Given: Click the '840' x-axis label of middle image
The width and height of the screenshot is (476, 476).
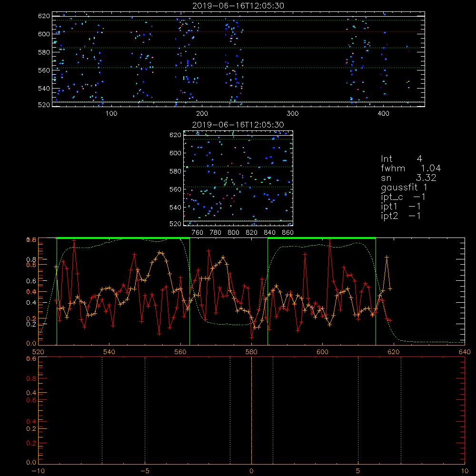Looking at the screenshot, I should [x=269, y=233].
